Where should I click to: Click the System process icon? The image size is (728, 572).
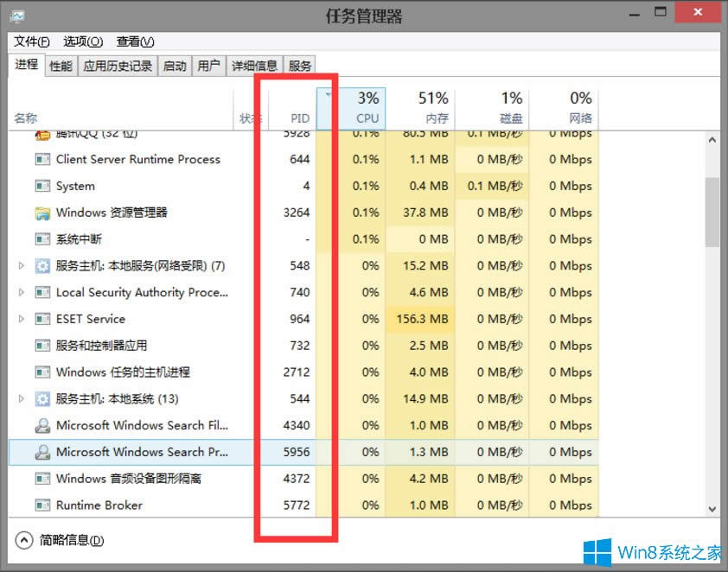tap(41, 186)
